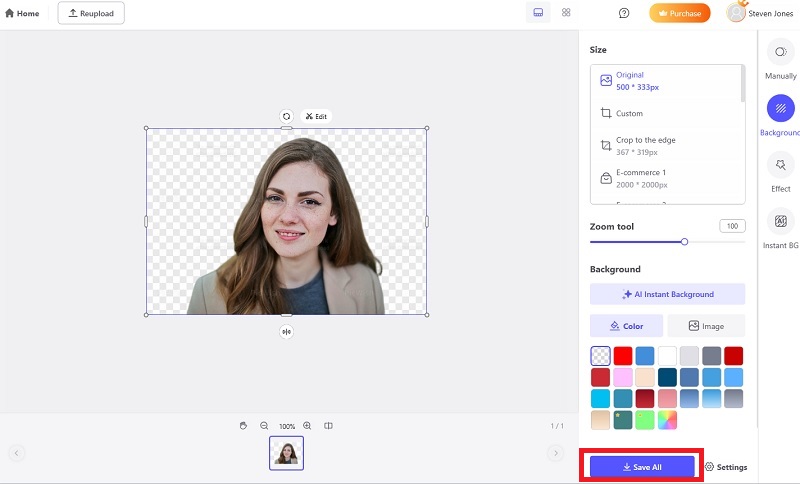Click the zoom out magnifier icon
800x484 pixels.
coord(264,426)
